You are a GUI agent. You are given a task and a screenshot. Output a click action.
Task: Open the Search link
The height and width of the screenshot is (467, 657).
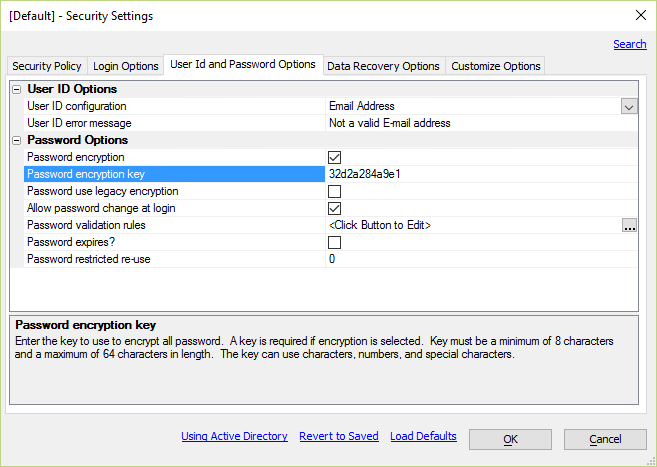point(630,44)
